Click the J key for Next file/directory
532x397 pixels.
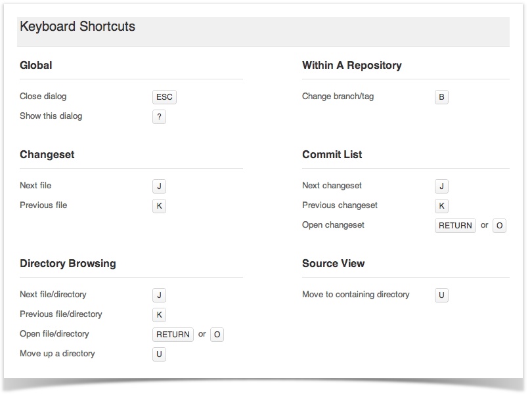tap(159, 295)
